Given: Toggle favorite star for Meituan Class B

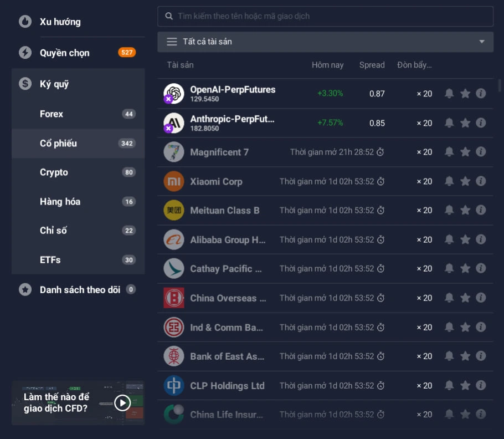Looking at the screenshot, I should point(465,210).
